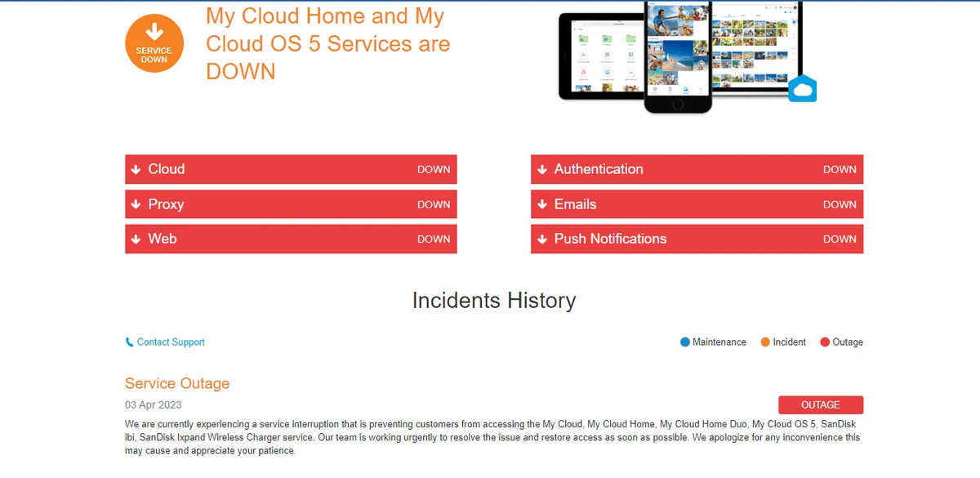980x478 pixels.
Task: Expand the Push Notifications status row
Action: click(697, 239)
